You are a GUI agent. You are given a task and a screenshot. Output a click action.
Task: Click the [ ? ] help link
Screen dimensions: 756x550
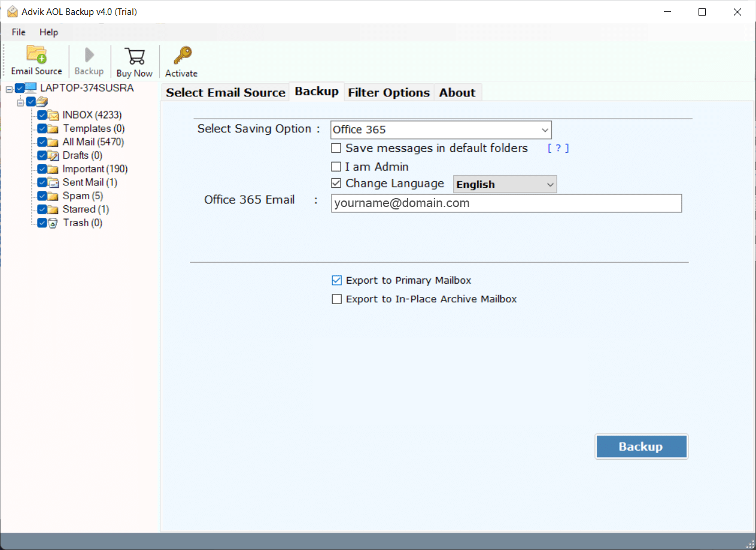click(558, 148)
